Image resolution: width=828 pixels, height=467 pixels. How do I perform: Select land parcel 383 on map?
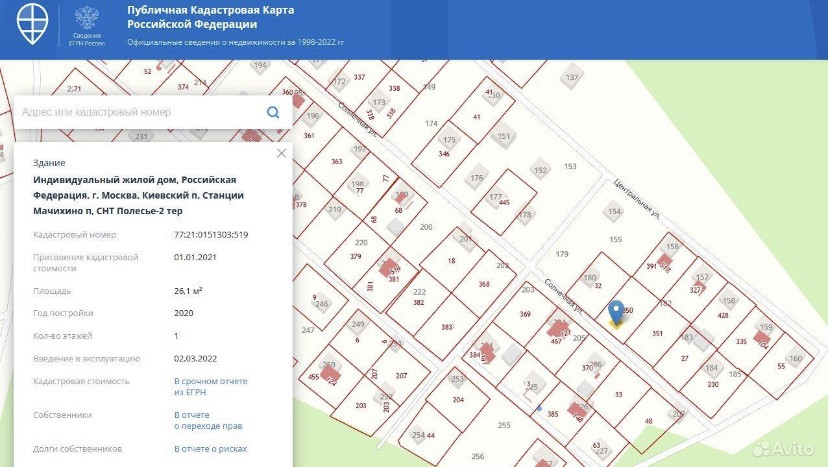click(447, 327)
